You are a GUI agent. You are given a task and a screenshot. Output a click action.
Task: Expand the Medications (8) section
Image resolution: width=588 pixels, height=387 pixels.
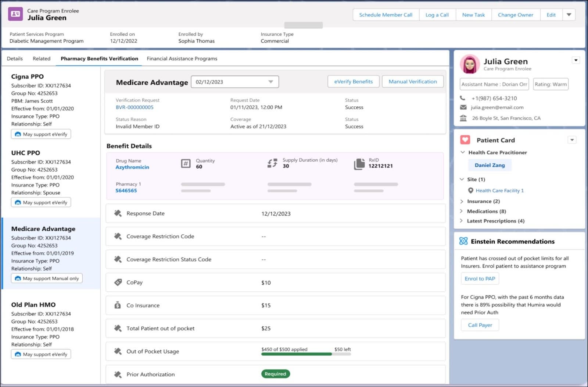click(462, 211)
